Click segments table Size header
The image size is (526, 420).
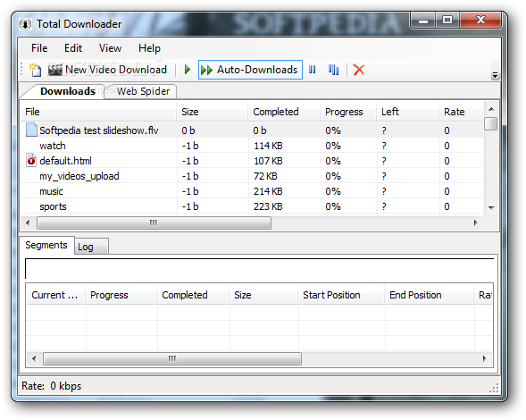[263, 295]
